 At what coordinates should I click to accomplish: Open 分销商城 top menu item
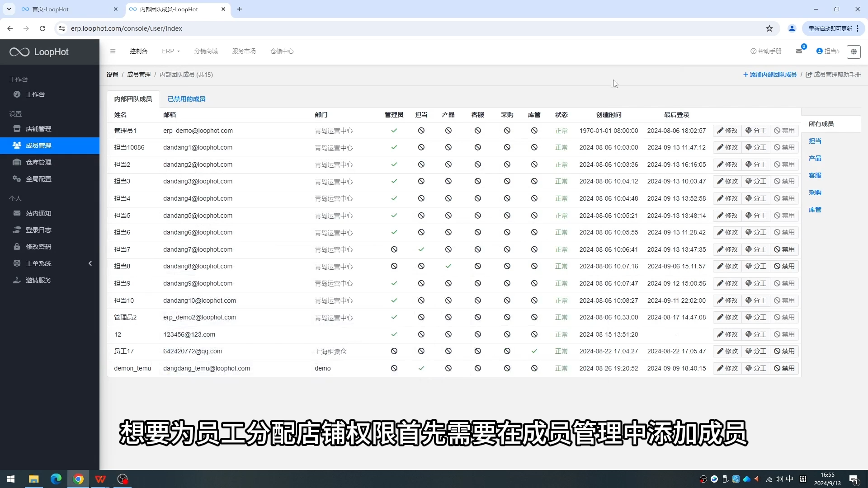[x=206, y=51]
